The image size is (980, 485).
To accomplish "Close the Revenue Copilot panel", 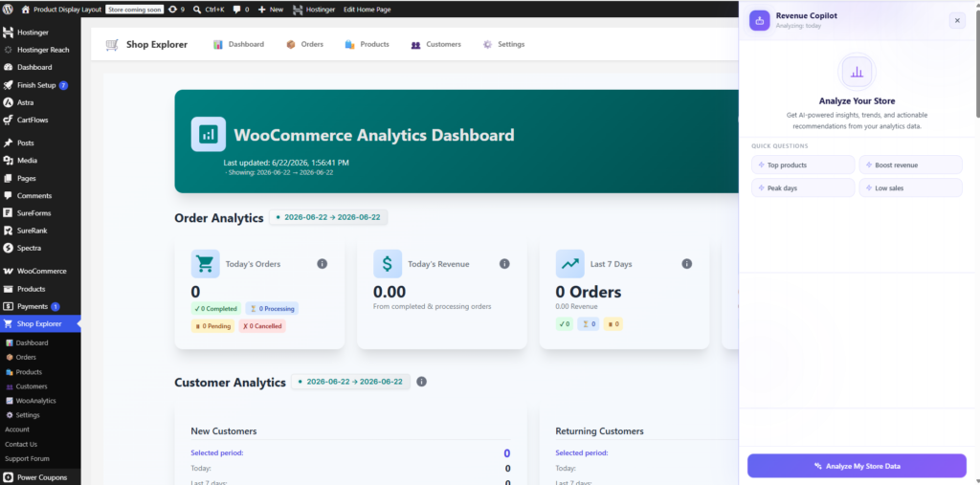I will (x=957, y=21).
